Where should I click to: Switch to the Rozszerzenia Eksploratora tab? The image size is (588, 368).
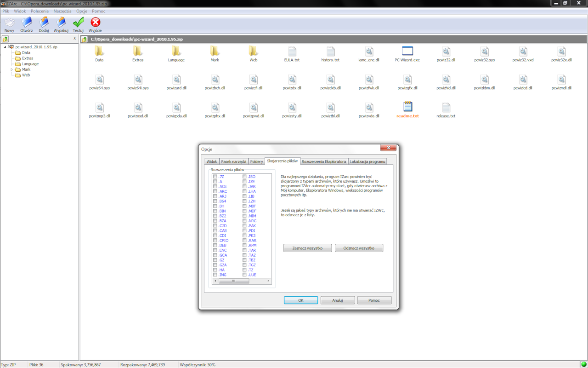[324, 161]
